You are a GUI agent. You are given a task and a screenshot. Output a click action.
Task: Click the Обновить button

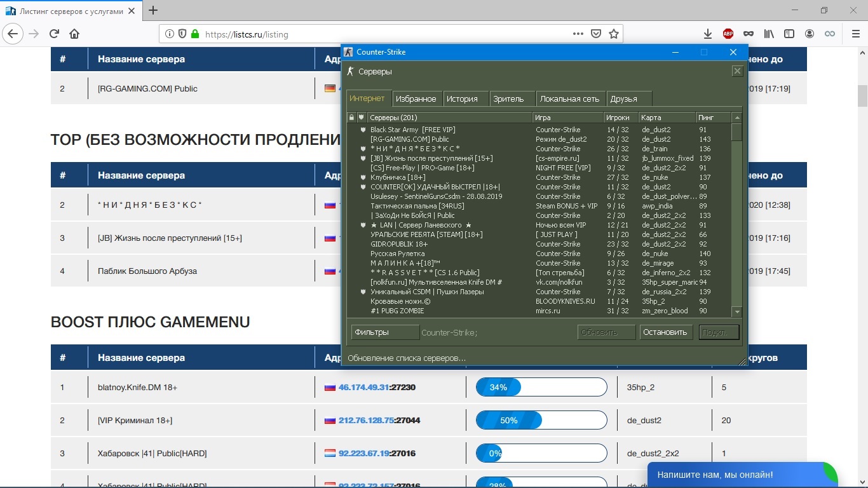point(606,332)
